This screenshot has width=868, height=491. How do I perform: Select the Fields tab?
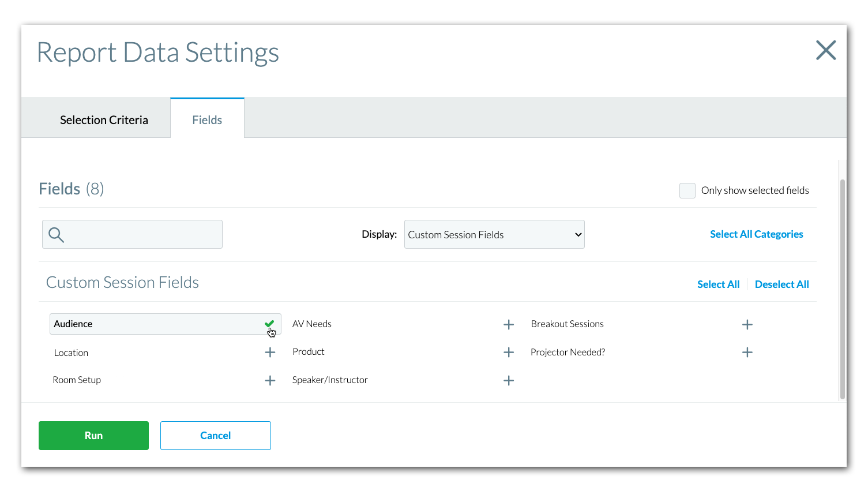coord(207,119)
